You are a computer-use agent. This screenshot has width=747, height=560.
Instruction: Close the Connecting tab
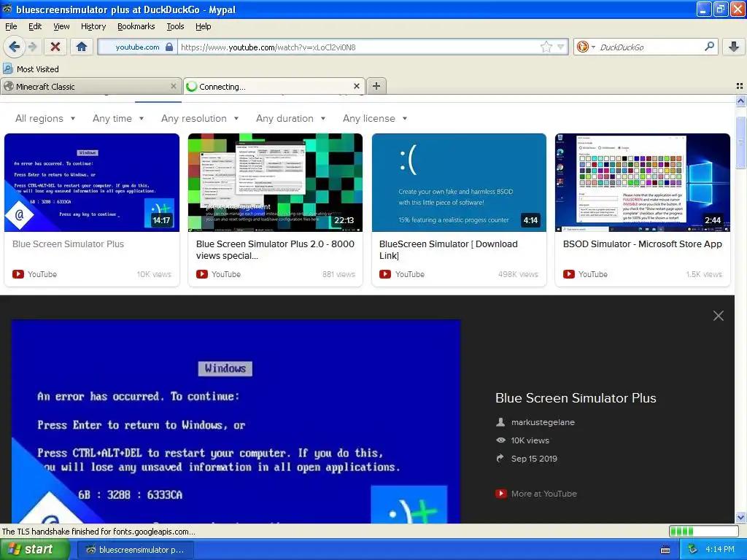tap(356, 86)
